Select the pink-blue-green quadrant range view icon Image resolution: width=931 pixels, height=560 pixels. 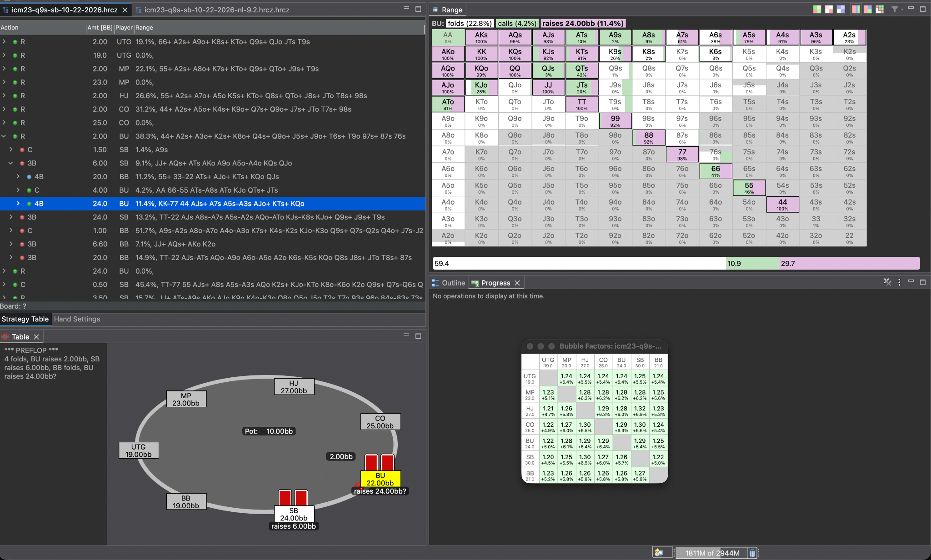(x=868, y=9)
